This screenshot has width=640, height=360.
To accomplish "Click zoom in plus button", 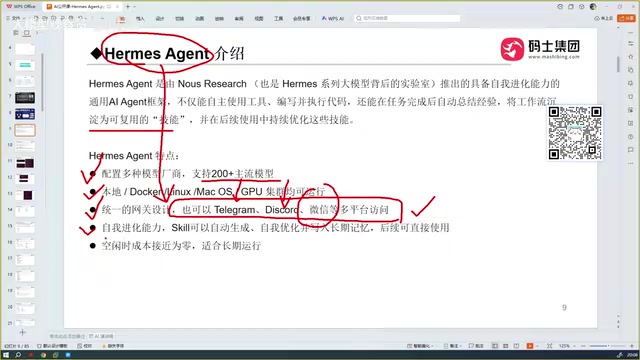I will [631, 346].
